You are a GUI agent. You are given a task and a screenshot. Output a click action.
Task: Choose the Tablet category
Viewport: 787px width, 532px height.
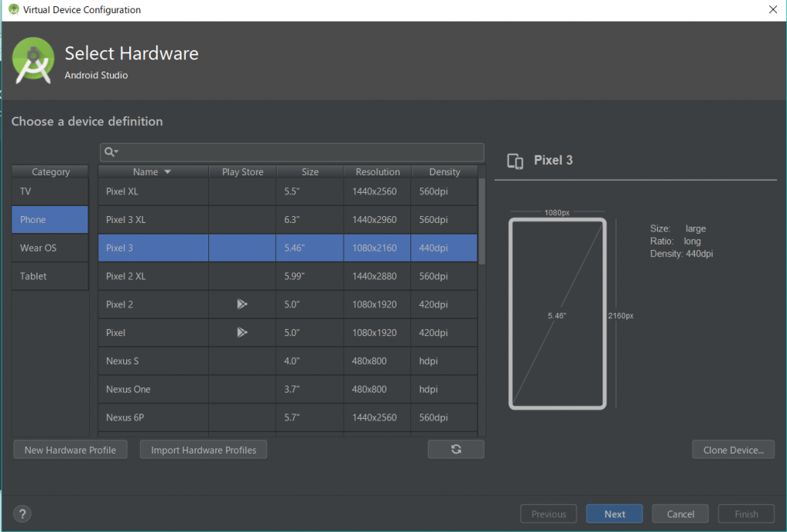[x=50, y=277]
